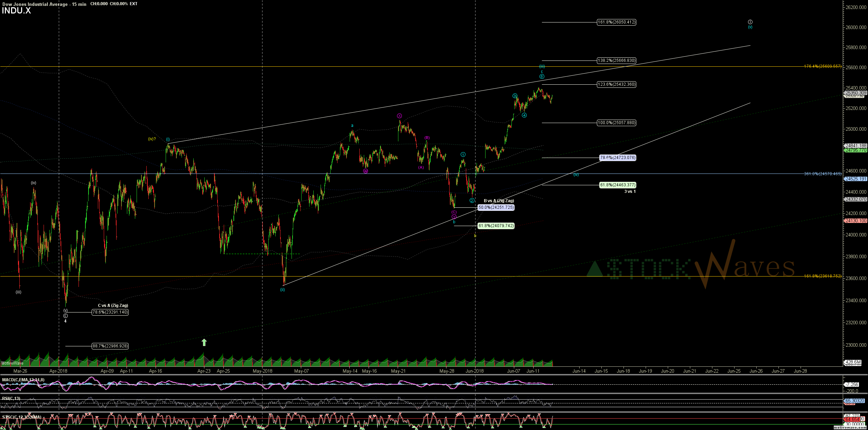
Task: Select the magenta (A) wave label
Action: point(421,167)
